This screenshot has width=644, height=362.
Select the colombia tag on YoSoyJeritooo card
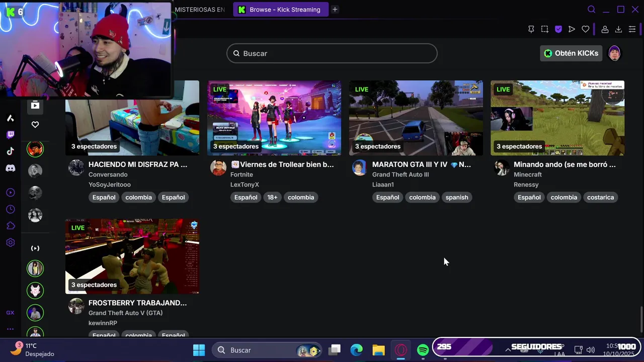[138, 197]
